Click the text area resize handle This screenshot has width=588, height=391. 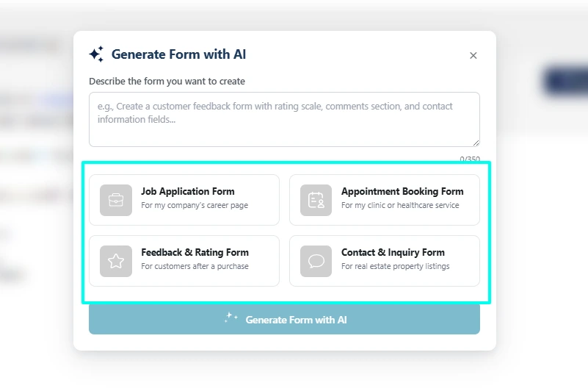(476, 143)
